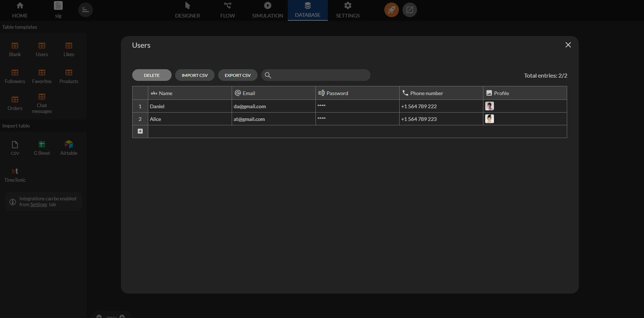Import a table from CSV
The image size is (644, 318).
click(x=15, y=148)
